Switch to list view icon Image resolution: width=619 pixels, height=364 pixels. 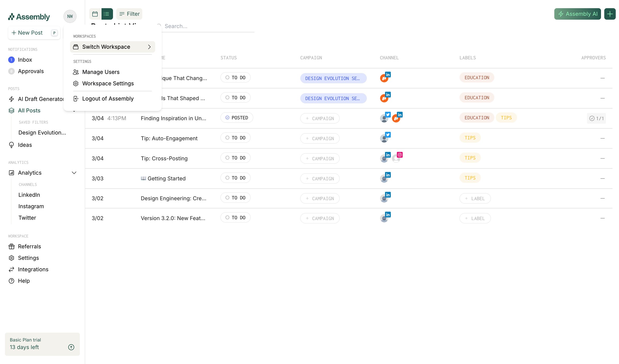click(x=107, y=14)
